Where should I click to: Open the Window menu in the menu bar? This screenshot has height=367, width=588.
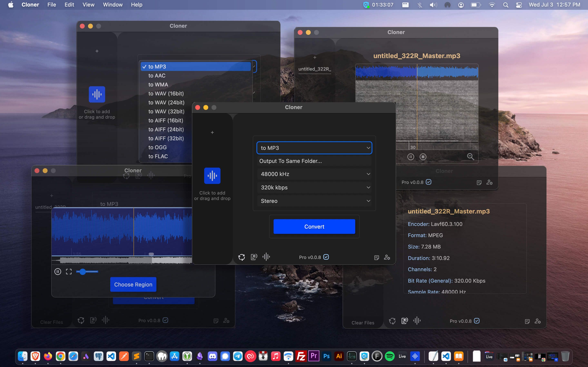pos(112,5)
